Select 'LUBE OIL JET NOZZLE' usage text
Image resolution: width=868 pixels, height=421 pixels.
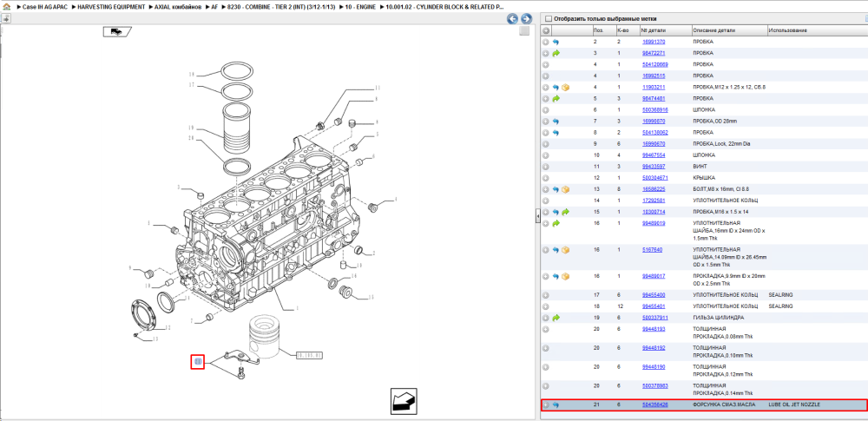(794, 405)
